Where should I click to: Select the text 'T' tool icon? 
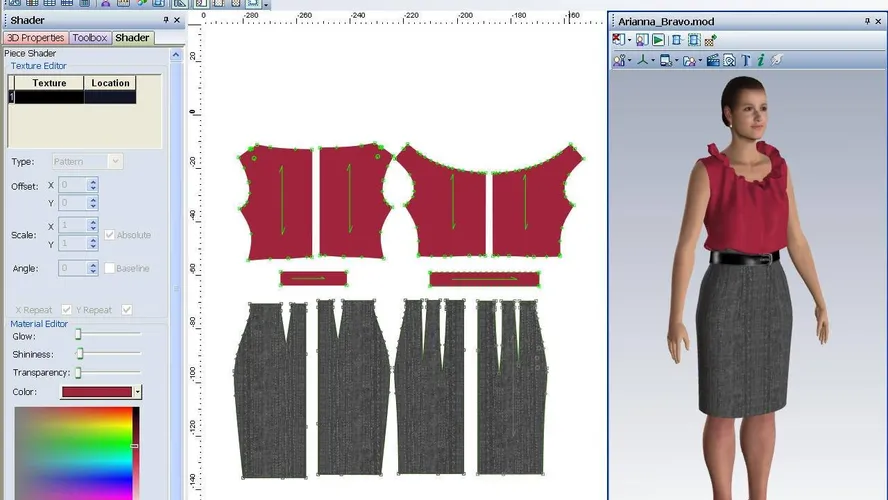[x=746, y=61]
